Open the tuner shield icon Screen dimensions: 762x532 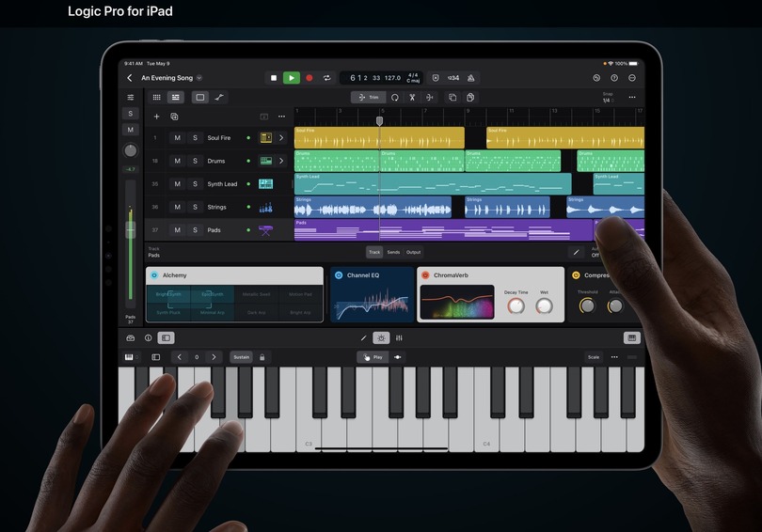coord(436,78)
